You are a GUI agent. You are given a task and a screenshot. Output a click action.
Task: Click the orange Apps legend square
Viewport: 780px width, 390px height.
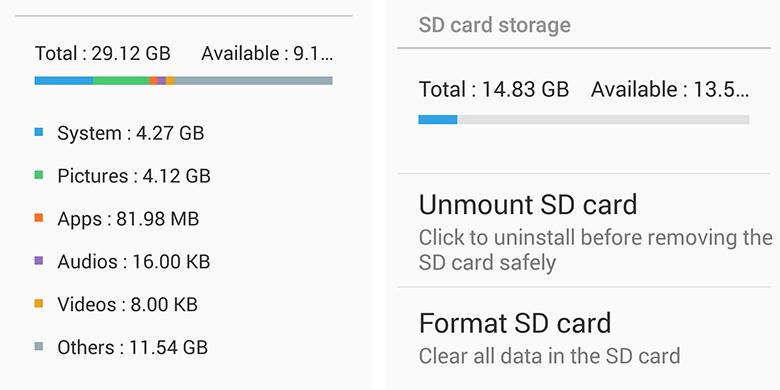(39, 218)
